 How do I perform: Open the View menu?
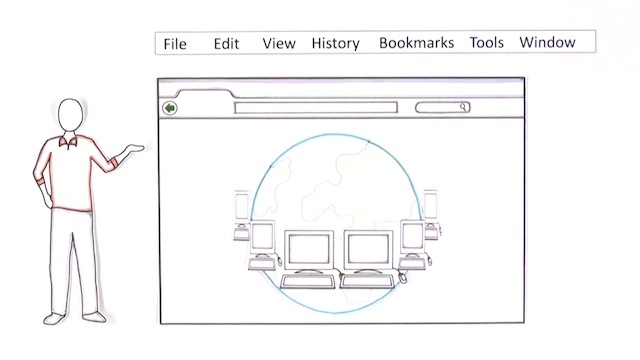pos(279,43)
